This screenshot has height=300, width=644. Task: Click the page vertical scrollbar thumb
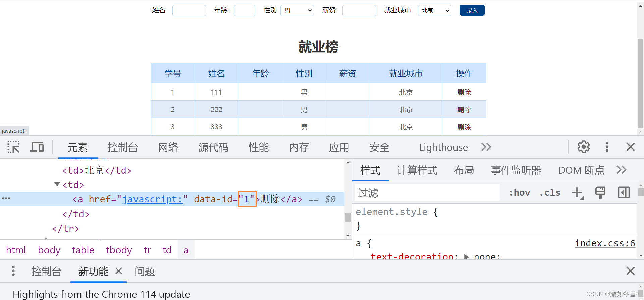(x=640, y=83)
